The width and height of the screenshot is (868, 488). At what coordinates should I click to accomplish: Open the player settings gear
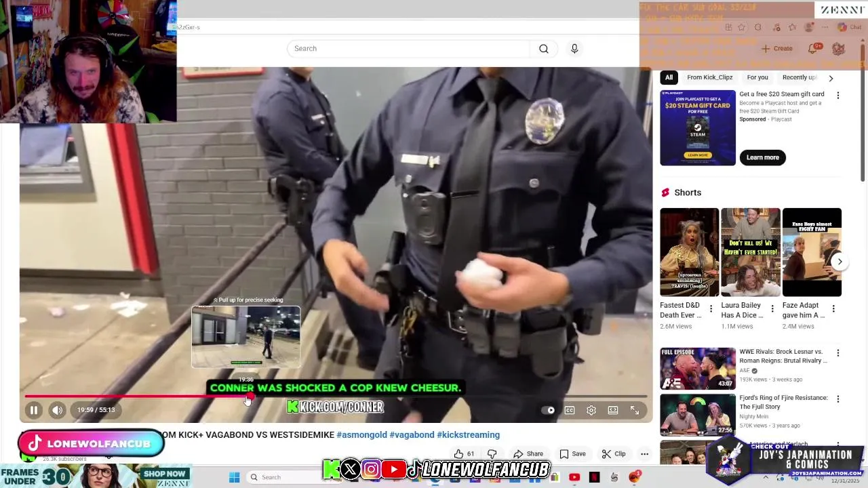tap(591, 410)
